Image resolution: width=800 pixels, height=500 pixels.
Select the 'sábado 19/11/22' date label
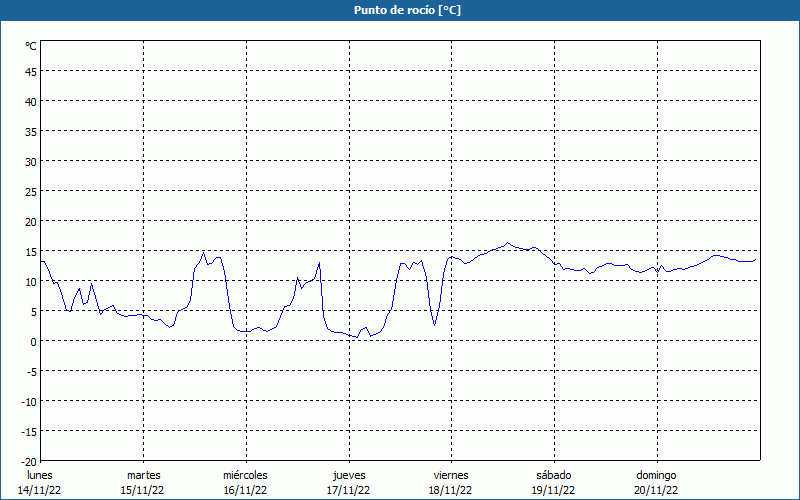553,482
